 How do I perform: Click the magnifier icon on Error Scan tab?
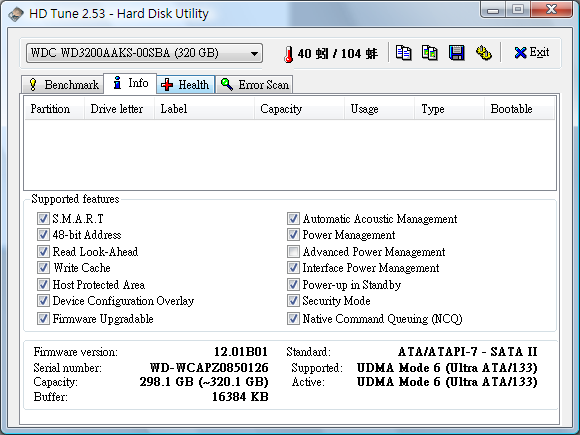point(227,84)
